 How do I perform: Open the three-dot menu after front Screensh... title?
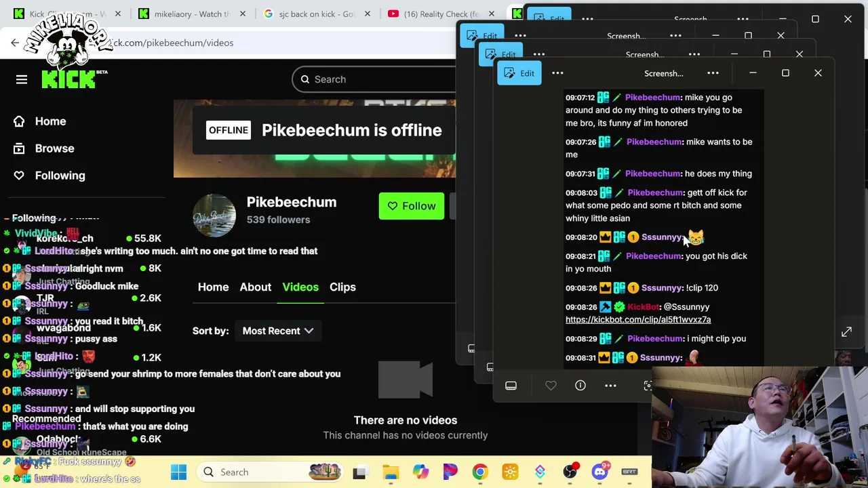coord(713,73)
